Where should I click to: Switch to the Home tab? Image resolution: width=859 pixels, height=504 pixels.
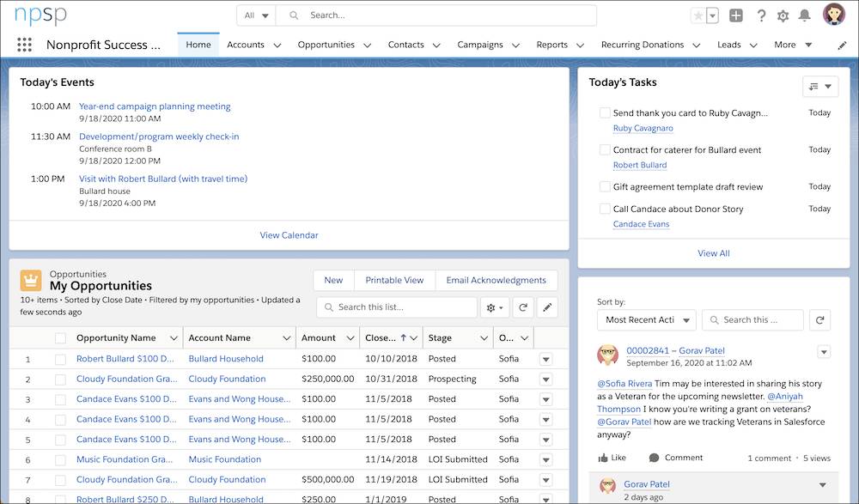[198, 45]
